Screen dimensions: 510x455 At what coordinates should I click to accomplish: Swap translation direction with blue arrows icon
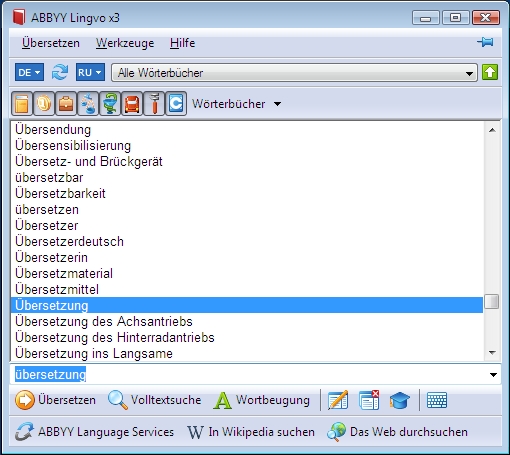coord(60,72)
